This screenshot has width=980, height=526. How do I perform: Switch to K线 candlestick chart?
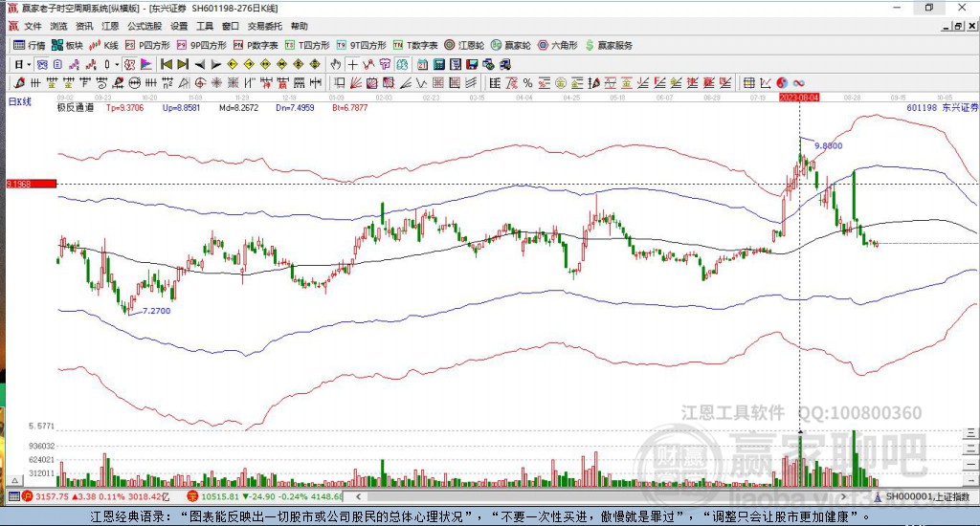pyautogui.click(x=103, y=45)
